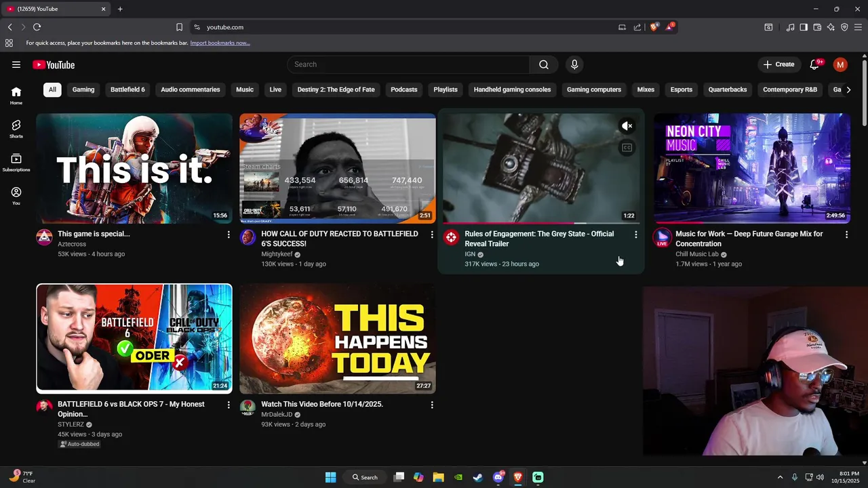Screen dimensions: 868x488
Task: Open Brave Leo AI sparkle icon
Action: [x=831, y=27]
